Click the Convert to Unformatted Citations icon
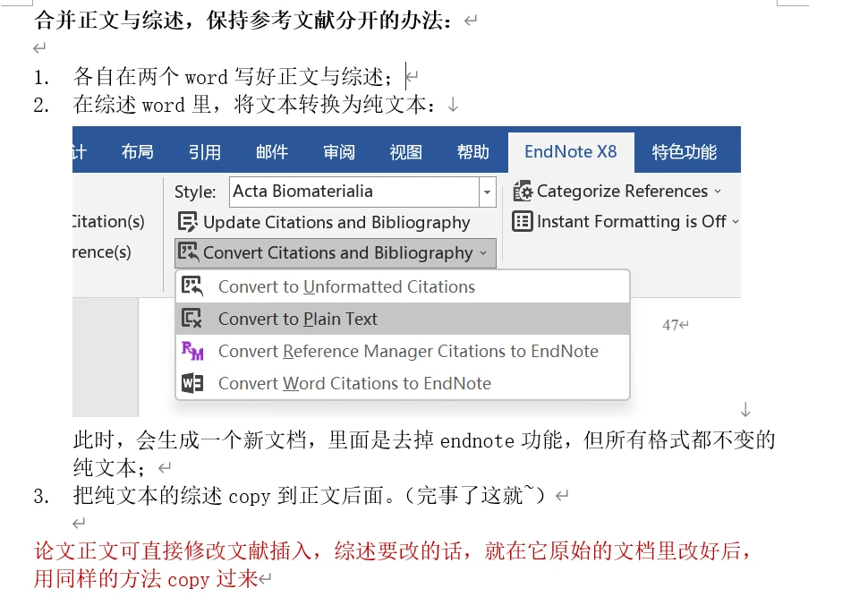 [x=192, y=286]
